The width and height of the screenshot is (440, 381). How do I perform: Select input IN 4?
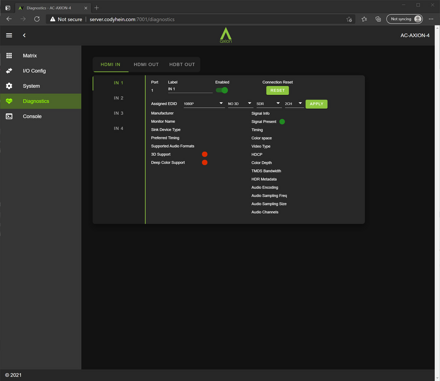[x=119, y=128]
